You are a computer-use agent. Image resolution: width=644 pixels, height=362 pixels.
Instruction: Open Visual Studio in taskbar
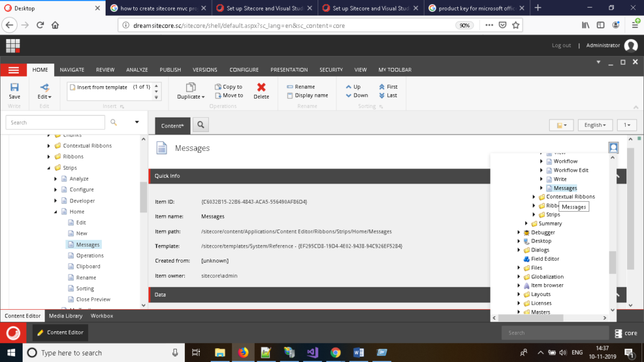(313, 353)
